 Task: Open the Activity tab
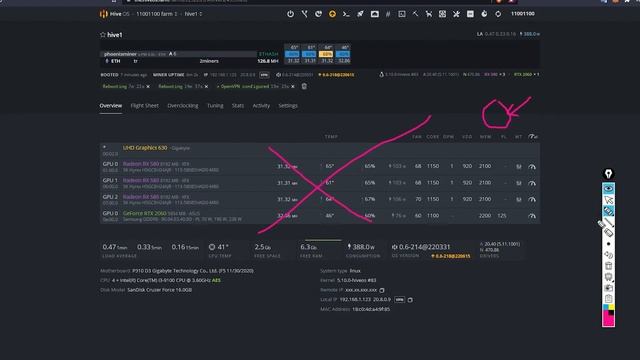(261, 105)
